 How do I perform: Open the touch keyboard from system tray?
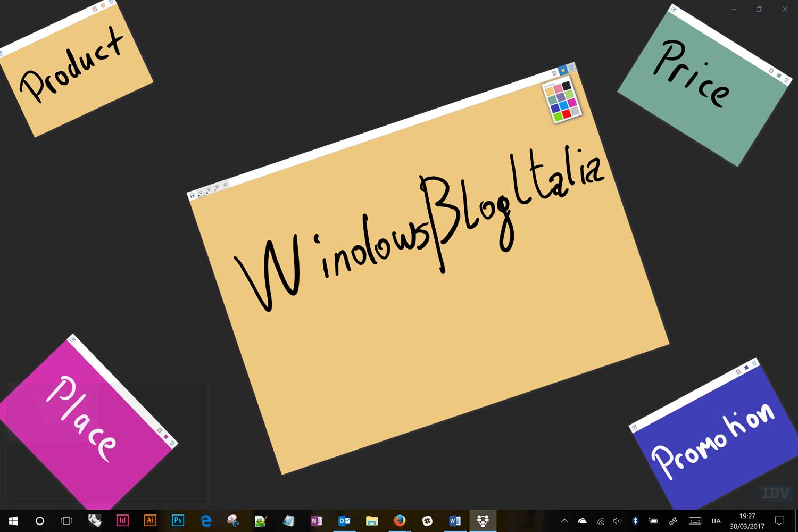pyautogui.click(x=695, y=521)
